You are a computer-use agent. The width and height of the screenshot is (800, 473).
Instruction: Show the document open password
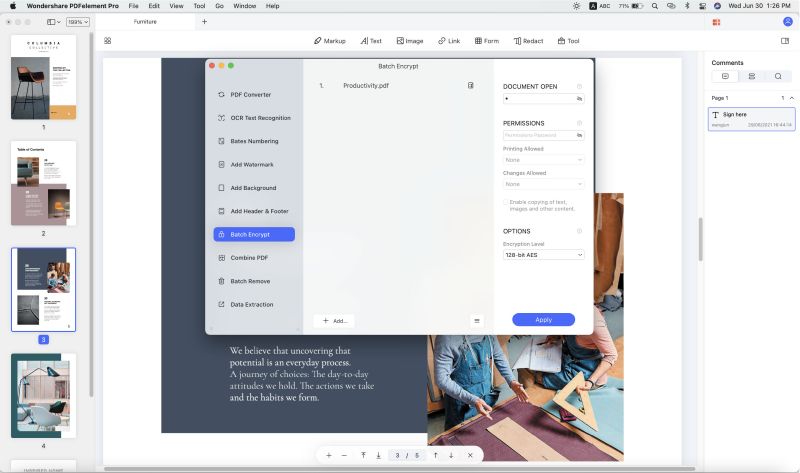[x=580, y=98]
